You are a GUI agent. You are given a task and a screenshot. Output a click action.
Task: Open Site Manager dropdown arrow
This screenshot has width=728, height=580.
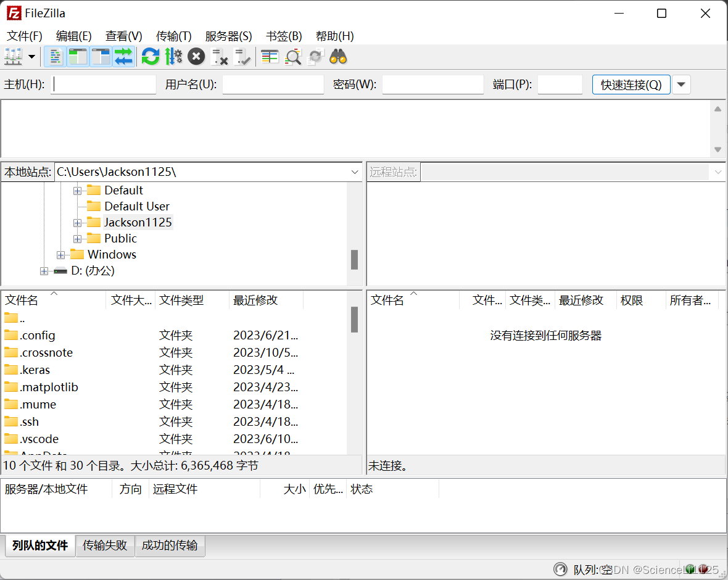pos(31,57)
